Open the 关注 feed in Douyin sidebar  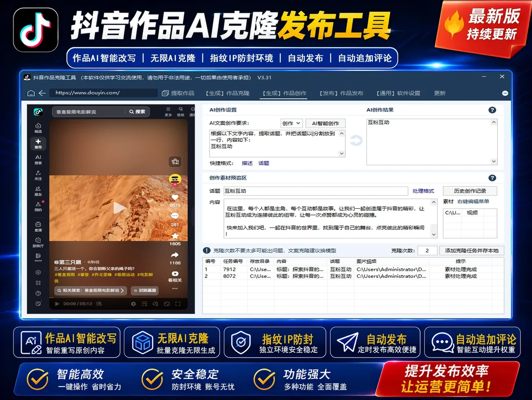(x=38, y=175)
